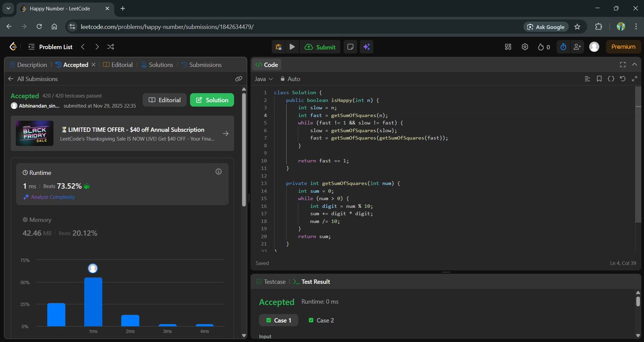
Task: Select the Accepted tab
Action: pos(72,65)
